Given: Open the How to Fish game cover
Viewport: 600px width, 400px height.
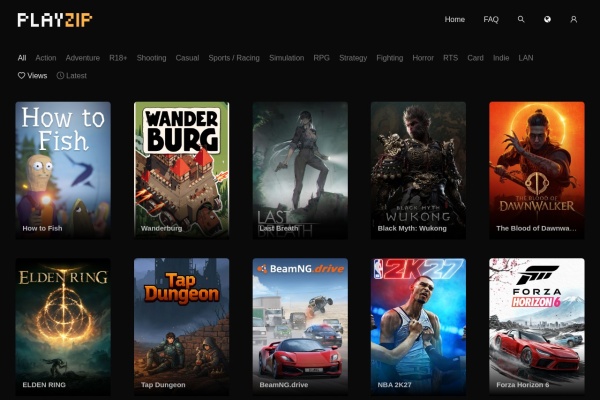Looking at the screenshot, I should tap(63, 170).
